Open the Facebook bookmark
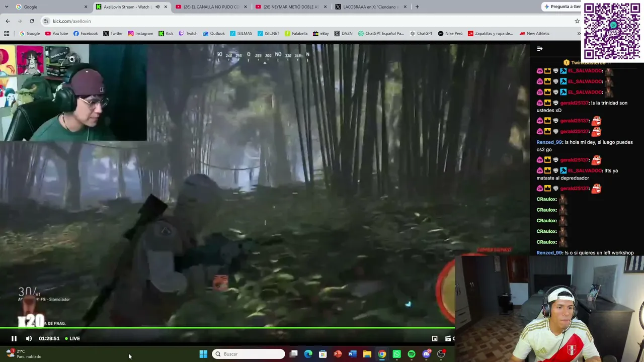The image size is (644, 362). [x=86, y=34]
